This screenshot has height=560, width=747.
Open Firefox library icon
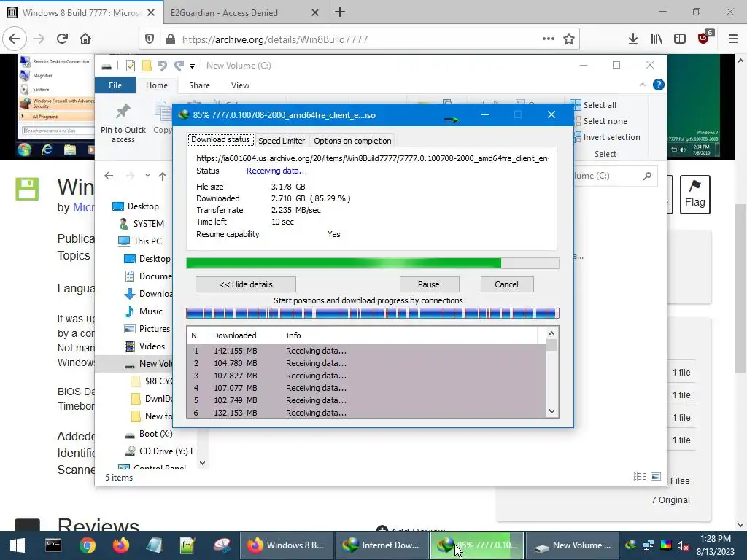point(657,39)
